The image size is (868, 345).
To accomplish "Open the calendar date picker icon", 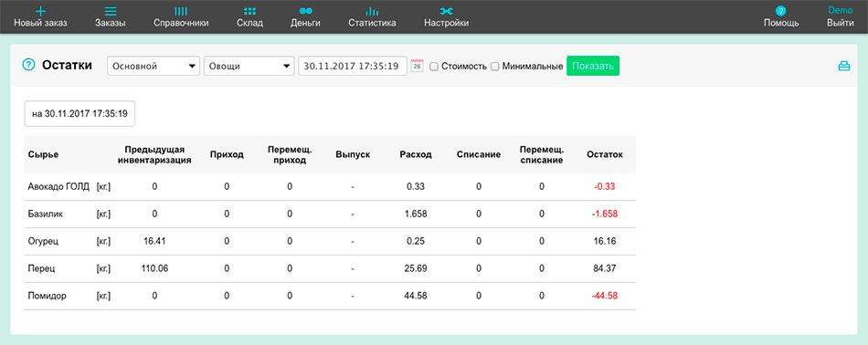I will (418, 65).
